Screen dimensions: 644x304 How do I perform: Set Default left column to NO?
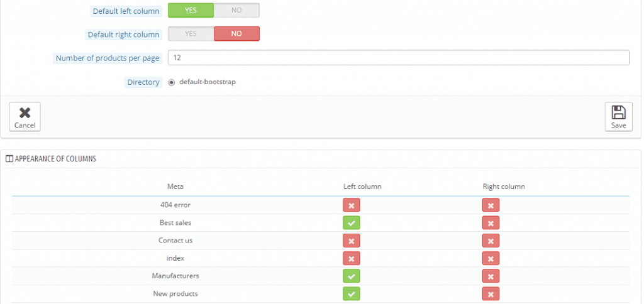(x=236, y=11)
